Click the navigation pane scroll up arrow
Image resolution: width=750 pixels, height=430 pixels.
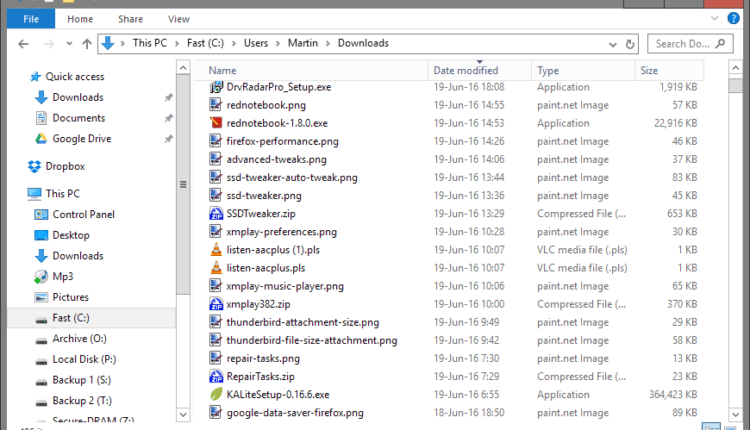[x=183, y=68]
